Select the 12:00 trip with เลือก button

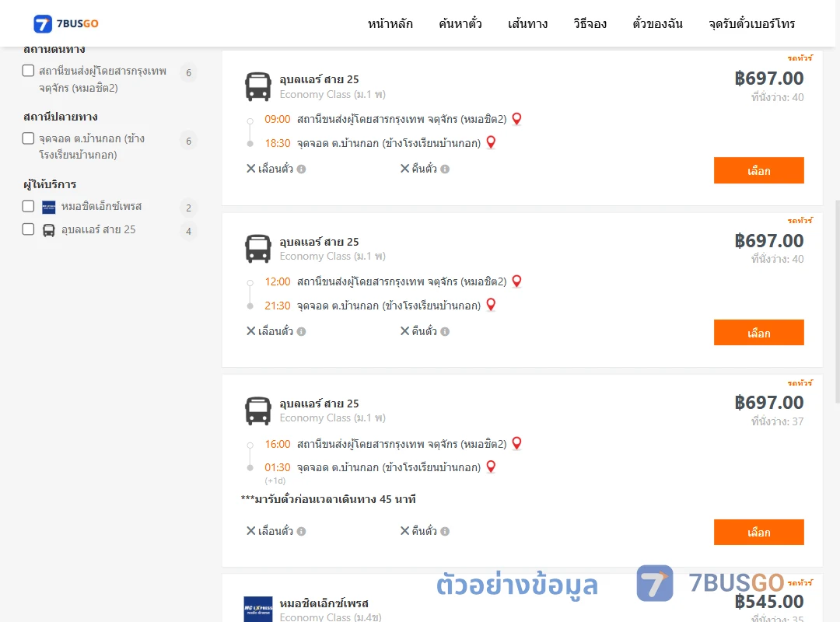pyautogui.click(x=758, y=333)
